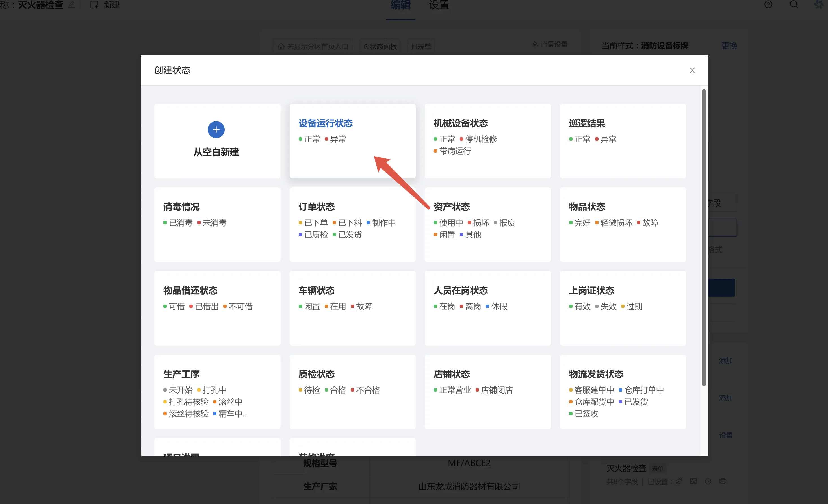This screenshot has height=504, width=828.
Task: Click the 表单 tag in editor
Action: tap(421, 46)
